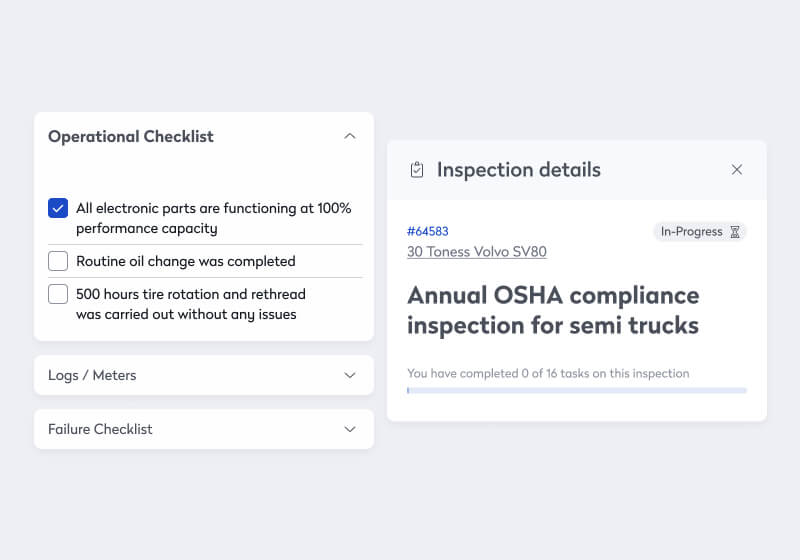Image resolution: width=800 pixels, height=560 pixels.
Task: Check the Routine oil change checkbox
Action: (x=58, y=261)
